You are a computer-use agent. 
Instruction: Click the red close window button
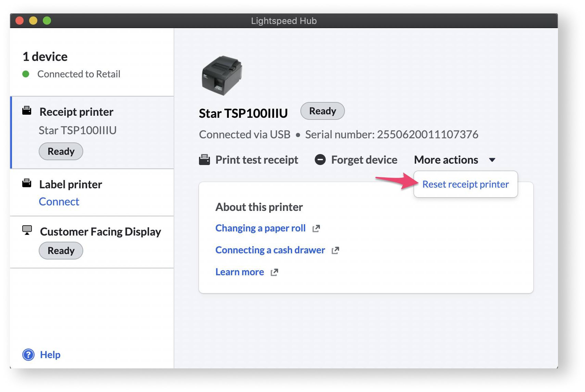point(20,21)
